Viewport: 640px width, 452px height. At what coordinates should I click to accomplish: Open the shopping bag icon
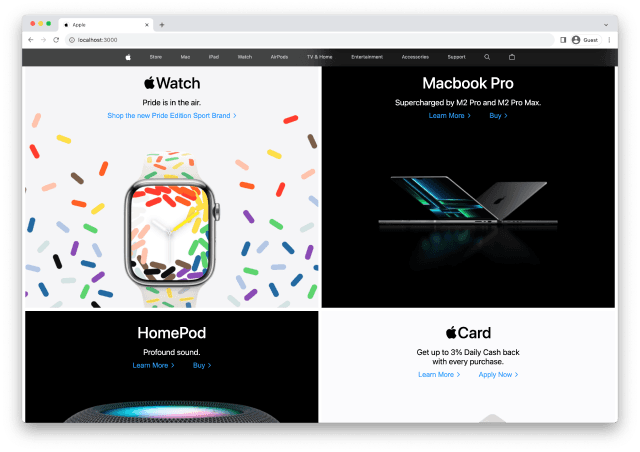pos(512,57)
